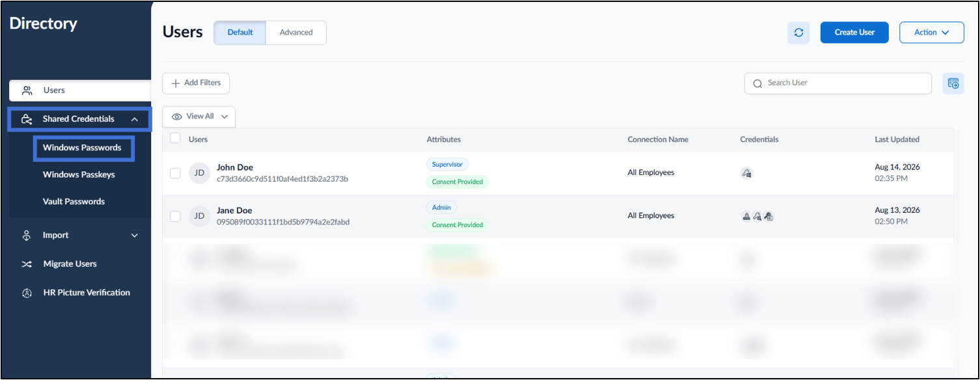Screen dimensions: 980x380
Task: Click John Doe's credential icon
Action: pyautogui.click(x=746, y=173)
